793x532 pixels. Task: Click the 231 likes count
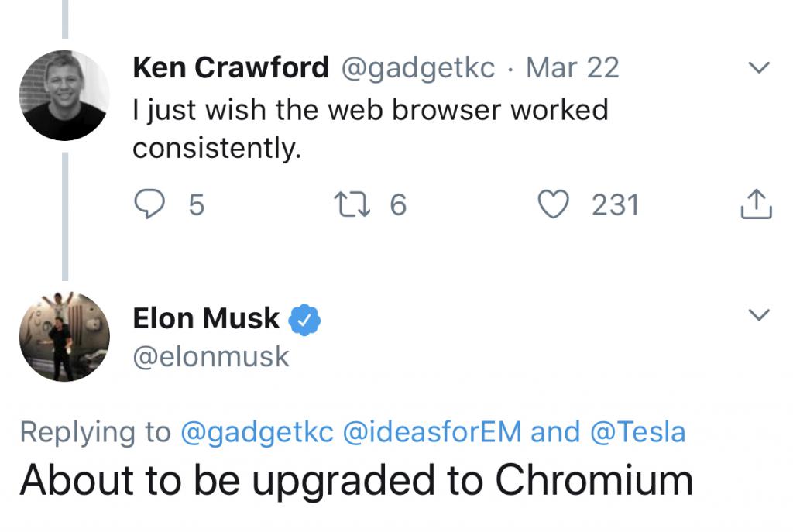coord(616,204)
